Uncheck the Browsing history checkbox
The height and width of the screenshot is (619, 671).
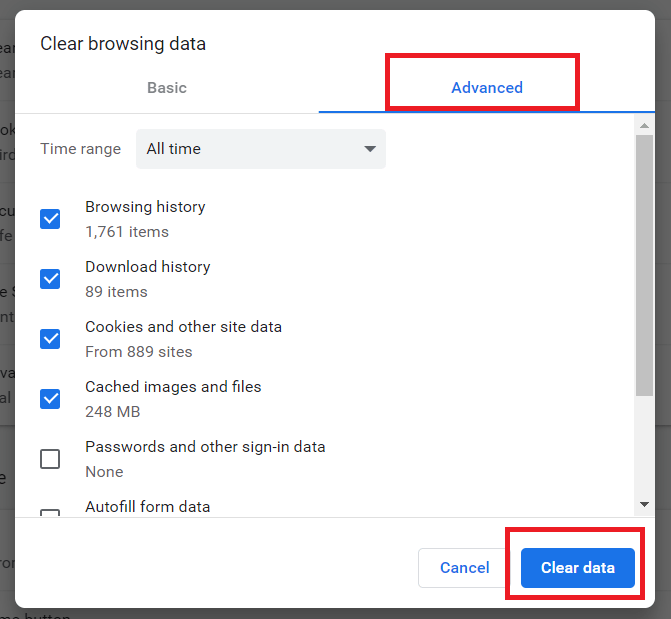tap(50, 219)
